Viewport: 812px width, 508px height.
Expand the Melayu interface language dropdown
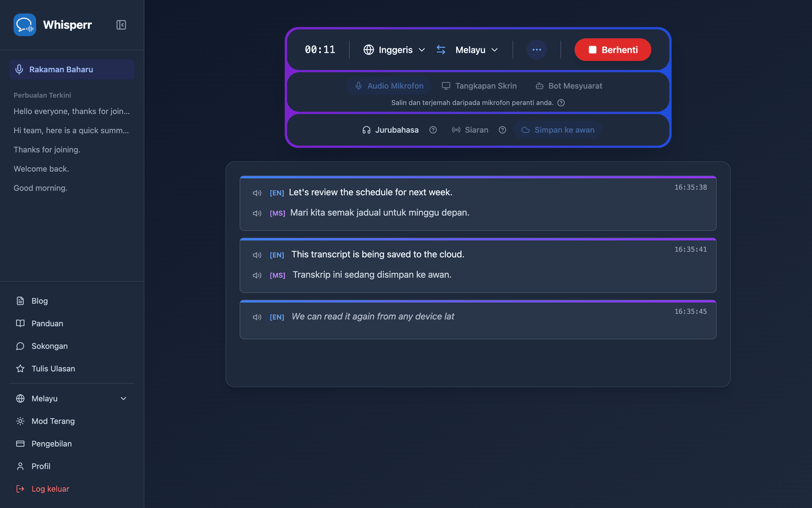72,399
